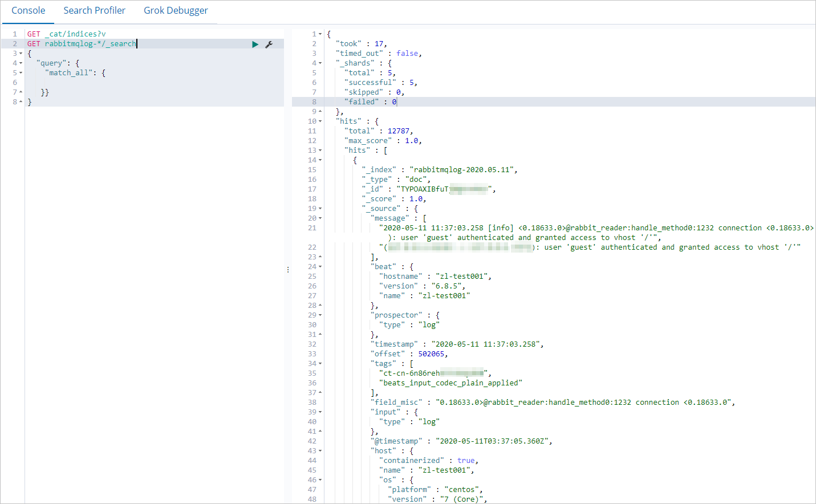Collapse the "prospector" object in the response

(320, 315)
